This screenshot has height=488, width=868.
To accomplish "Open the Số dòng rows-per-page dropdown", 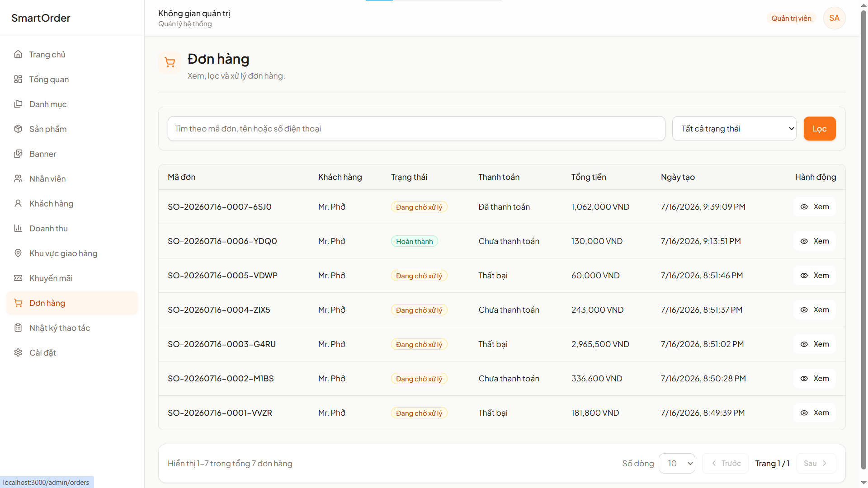I will (x=677, y=463).
